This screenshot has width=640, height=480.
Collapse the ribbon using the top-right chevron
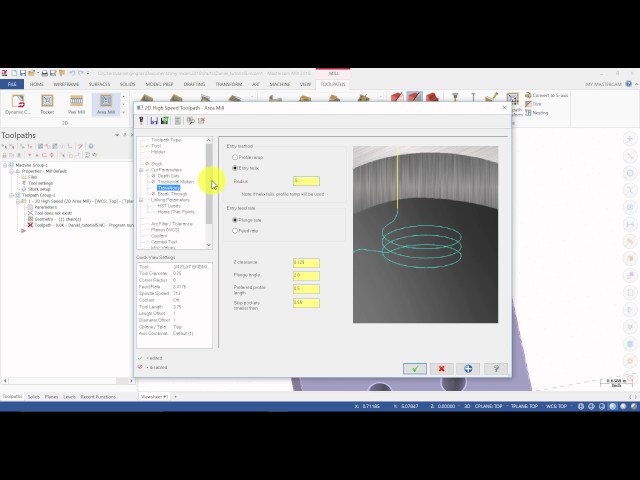click(636, 84)
